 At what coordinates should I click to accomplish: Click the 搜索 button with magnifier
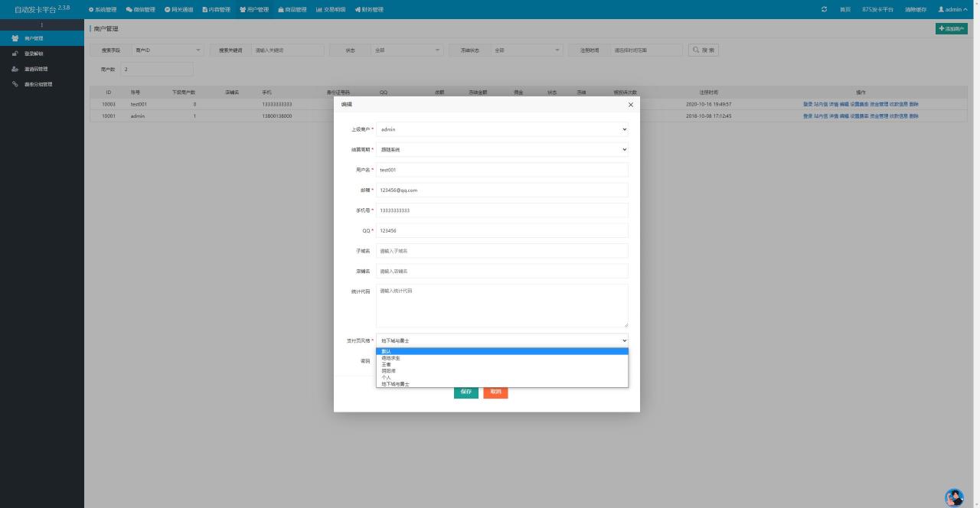[x=704, y=50]
